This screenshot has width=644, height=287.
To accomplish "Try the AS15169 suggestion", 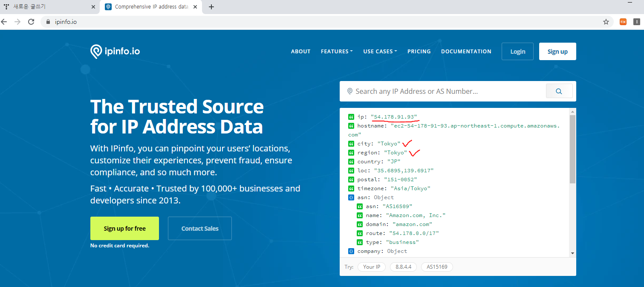I will 437,267.
